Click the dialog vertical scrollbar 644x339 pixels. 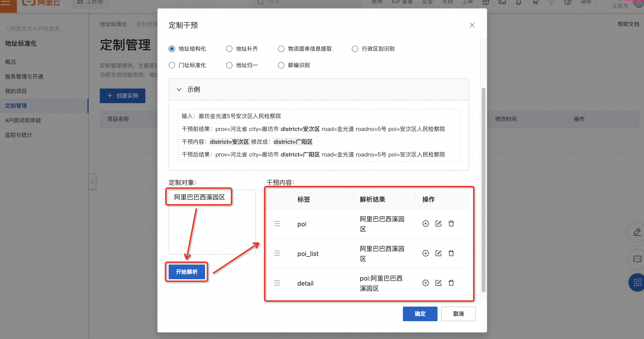pyautogui.click(x=483, y=190)
